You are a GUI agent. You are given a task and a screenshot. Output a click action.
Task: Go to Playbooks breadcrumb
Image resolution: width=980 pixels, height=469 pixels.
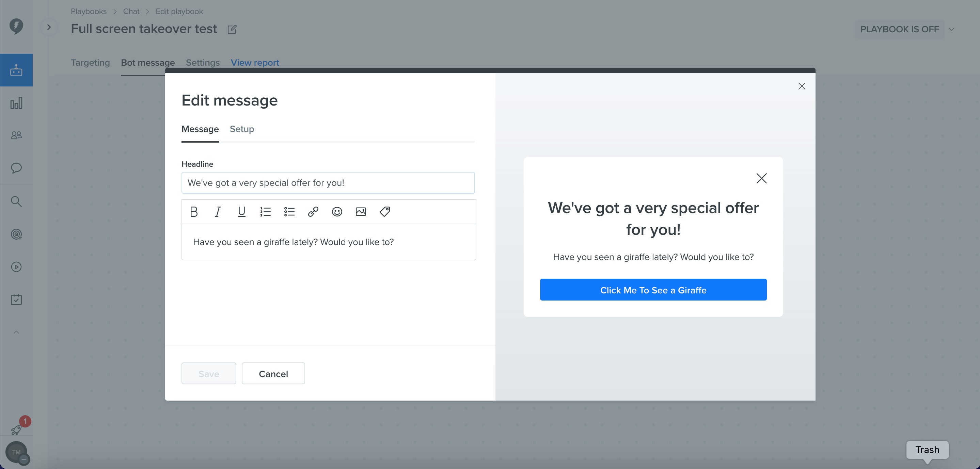tap(88, 12)
